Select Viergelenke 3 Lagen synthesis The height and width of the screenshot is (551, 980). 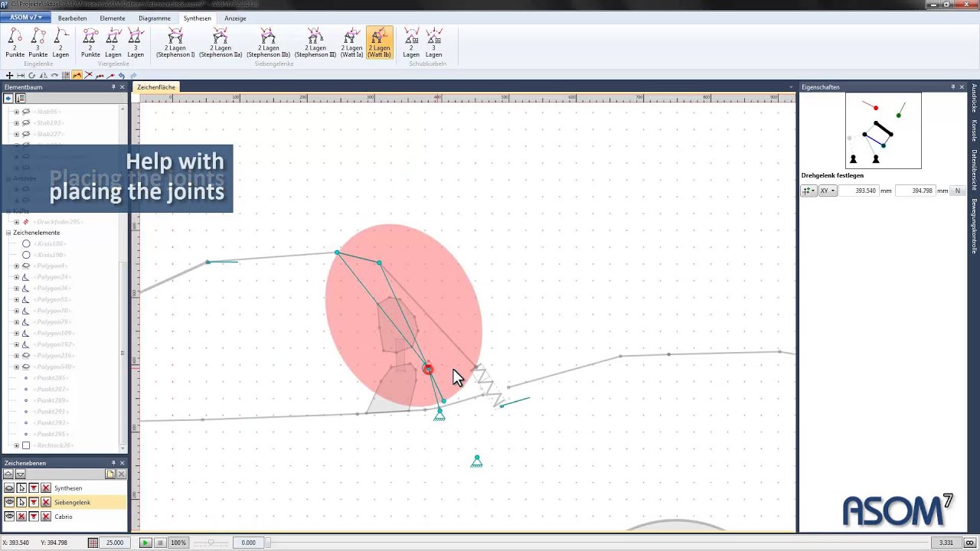[x=136, y=43]
